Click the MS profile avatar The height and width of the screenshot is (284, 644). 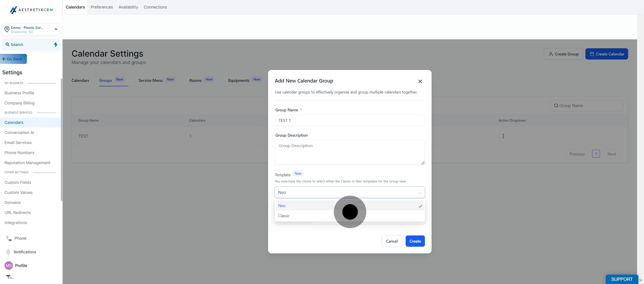(x=9, y=265)
